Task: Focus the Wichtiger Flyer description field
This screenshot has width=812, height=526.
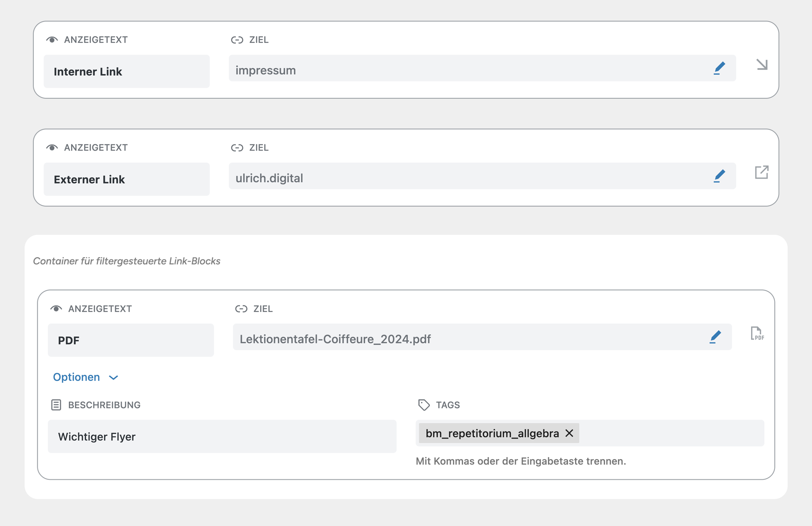Action: pos(222,436)
